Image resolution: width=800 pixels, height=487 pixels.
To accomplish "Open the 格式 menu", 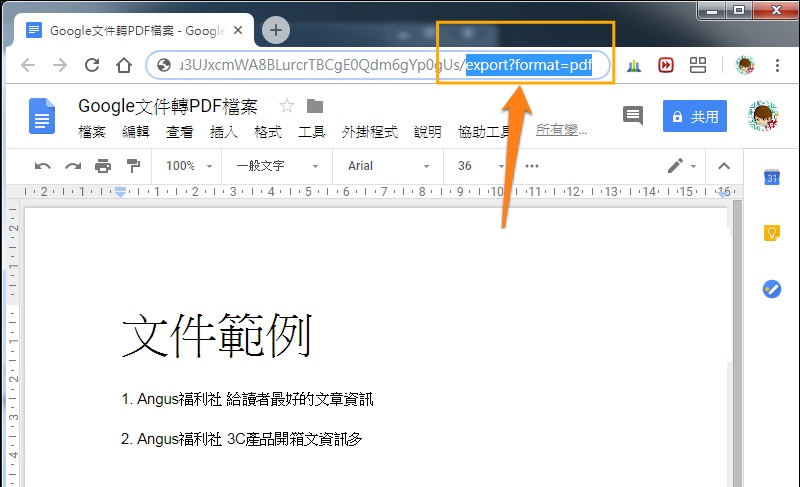I will (x=268, y=132).
